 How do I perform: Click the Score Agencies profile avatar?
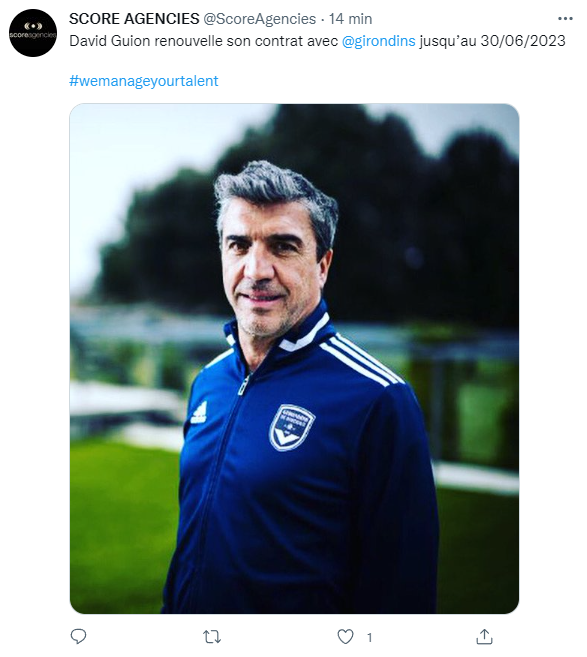pyautogui.click(x=33, y=33)
